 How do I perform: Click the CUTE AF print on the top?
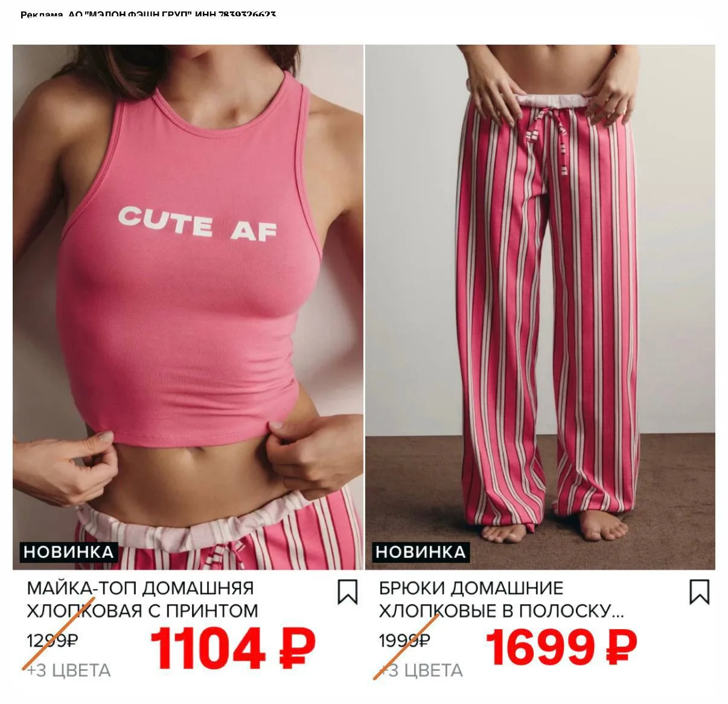tap(197, 223)
